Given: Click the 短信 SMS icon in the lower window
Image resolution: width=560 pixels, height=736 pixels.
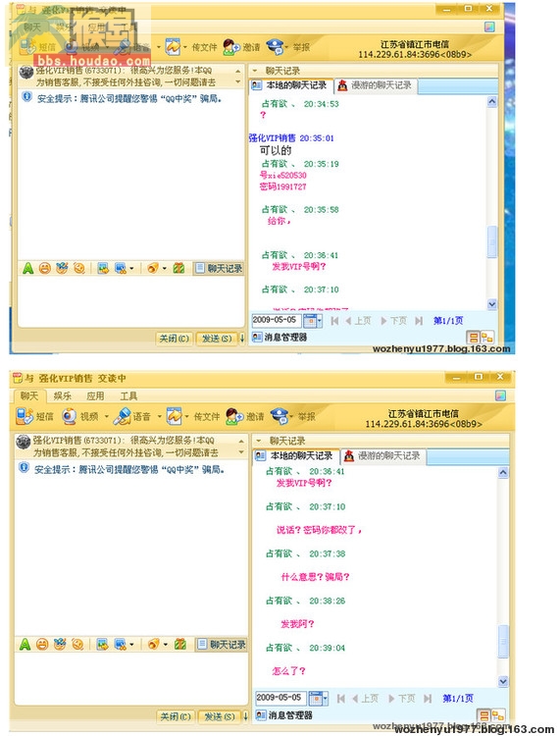Looking at the screenshot, I should [24, 416].
